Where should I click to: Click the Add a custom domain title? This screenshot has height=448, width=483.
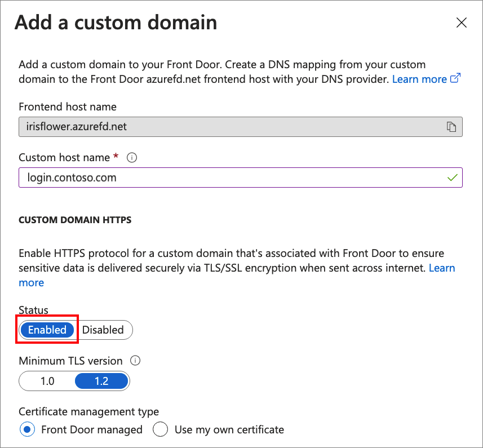[x=116, y=23]
